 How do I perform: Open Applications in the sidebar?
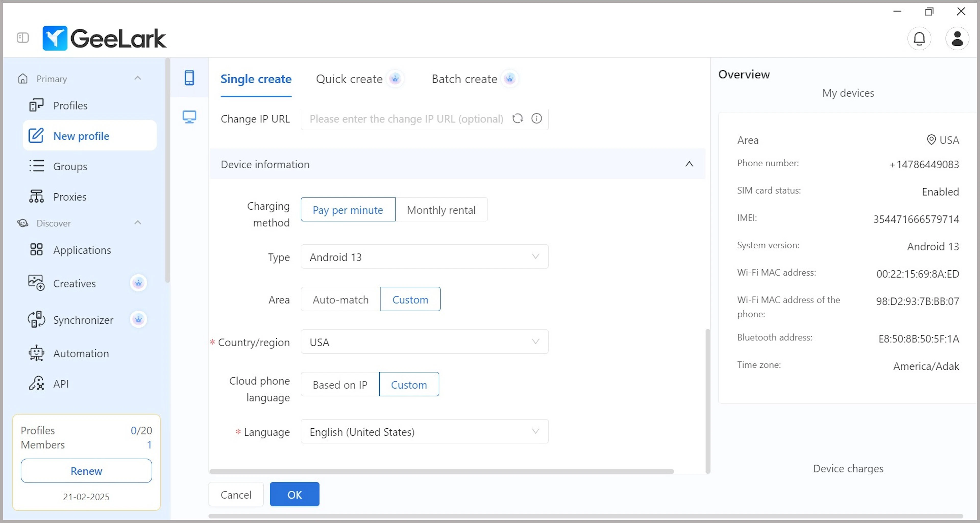pos(90,250)
